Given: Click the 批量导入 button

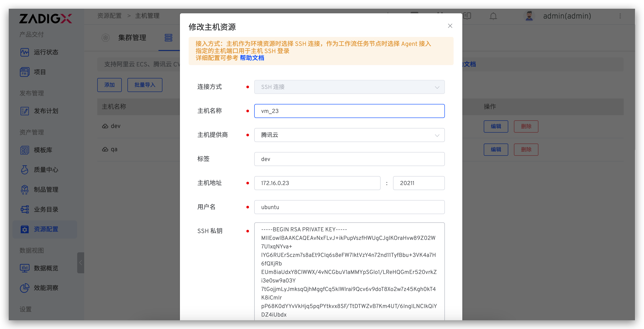Looking at the screenshot, I should (145, 85).
